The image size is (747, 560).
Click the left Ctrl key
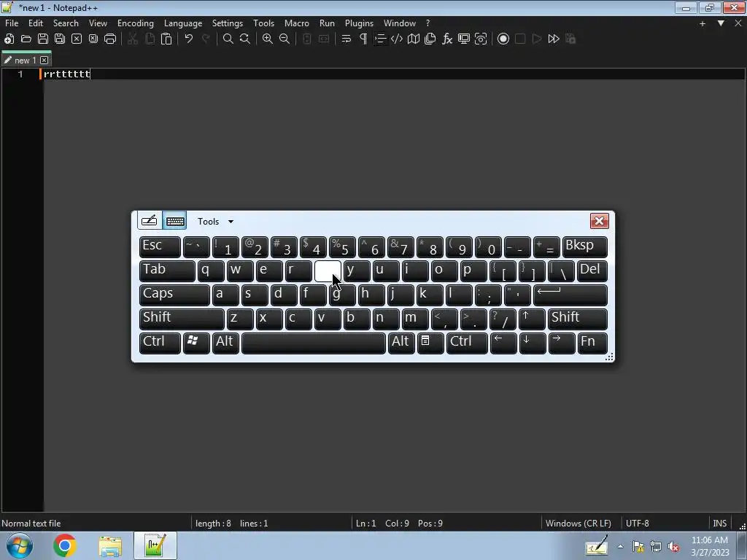[x=160, y=343]
